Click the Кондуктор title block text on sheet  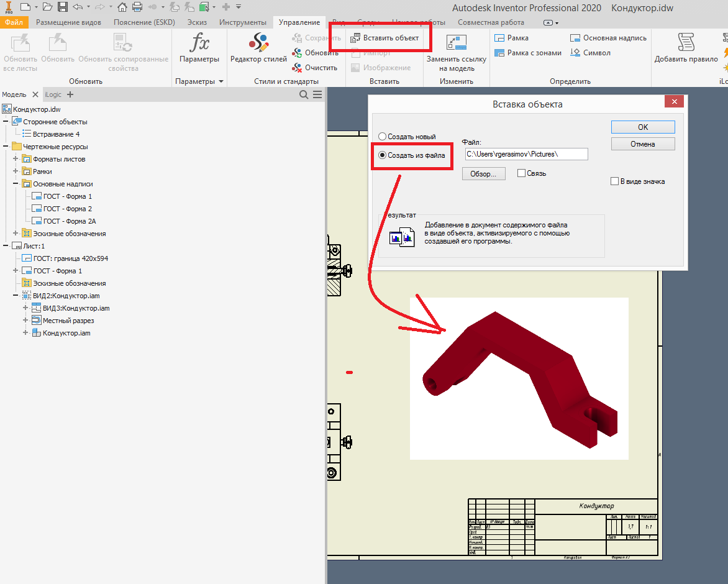coord(596,506)
